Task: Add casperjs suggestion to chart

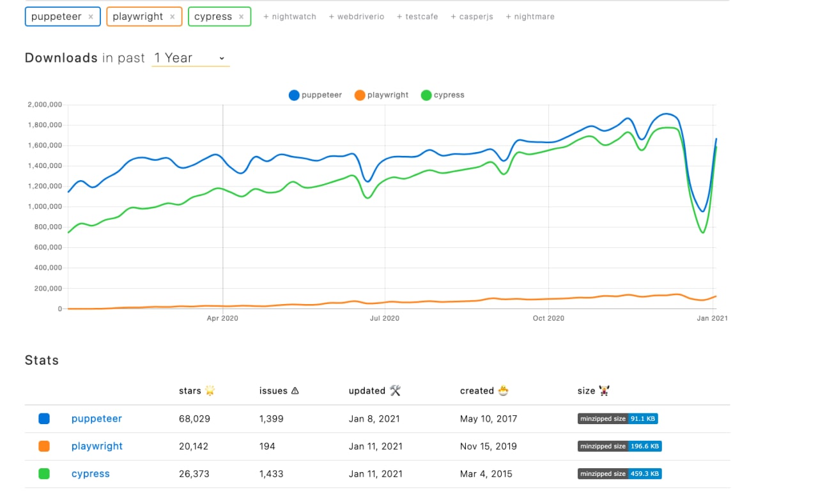Action: coord(472,17)
